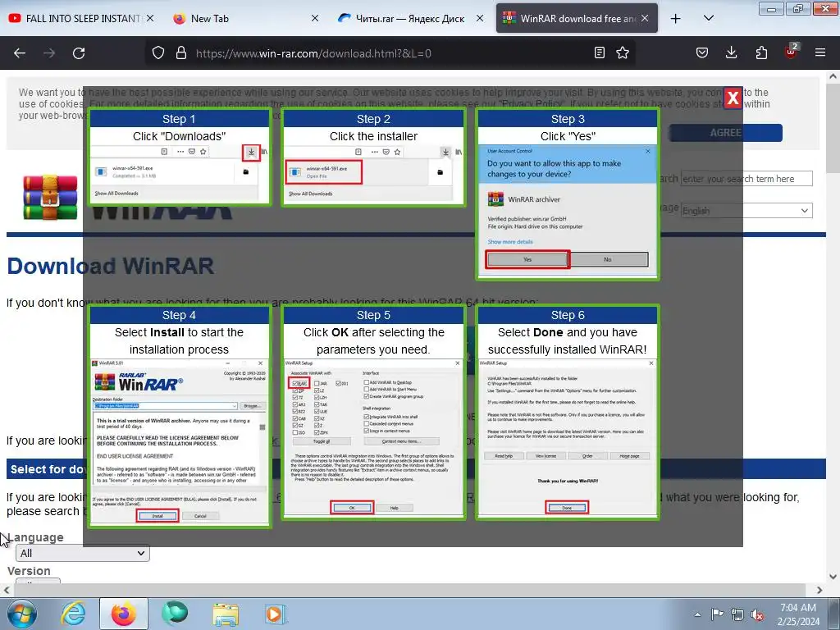Click the Step 5 OK parameters thumbnail
Image resolution: width=840 pixels, height=630 pixels.
point(374,413)
